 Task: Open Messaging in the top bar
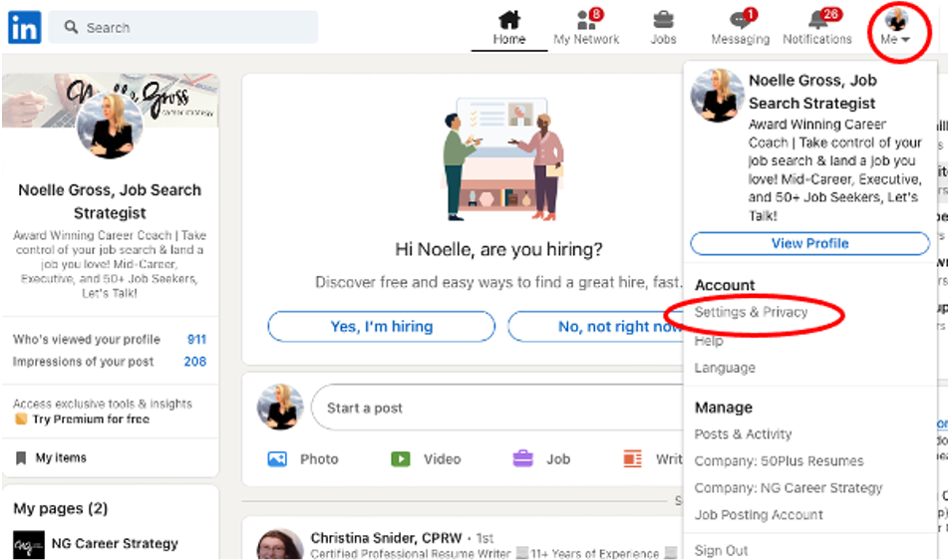click(741, 28)
